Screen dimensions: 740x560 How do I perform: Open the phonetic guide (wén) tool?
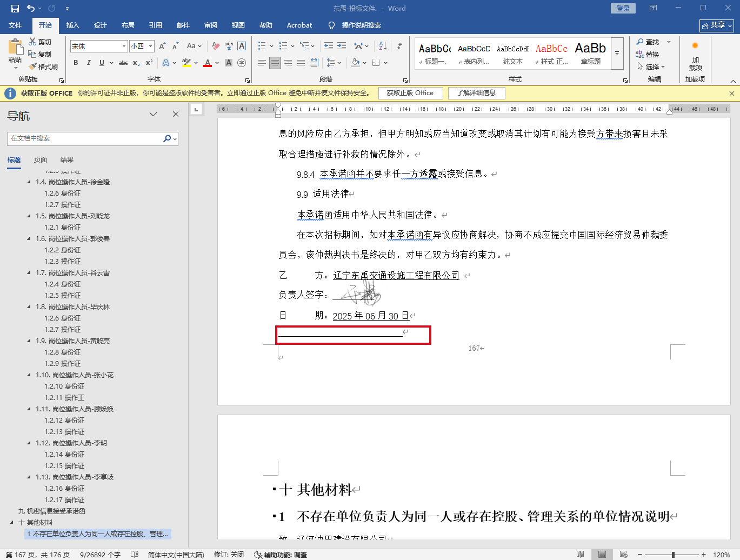(229, 46)
